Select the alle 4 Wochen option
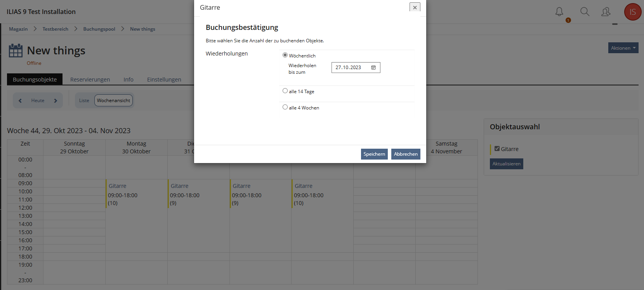This screenshot has width=644, height=290. click(285, 107)
